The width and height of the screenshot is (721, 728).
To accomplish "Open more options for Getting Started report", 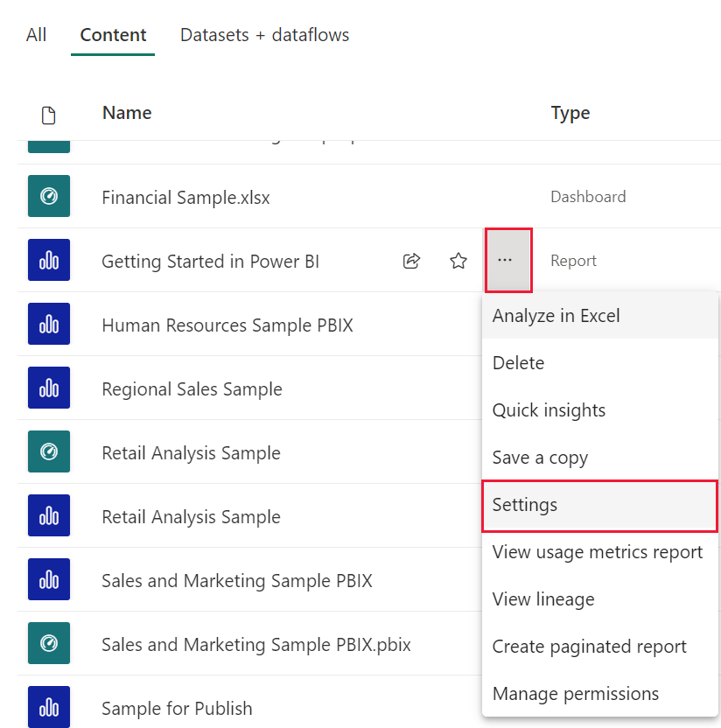I will click(507, 260).
